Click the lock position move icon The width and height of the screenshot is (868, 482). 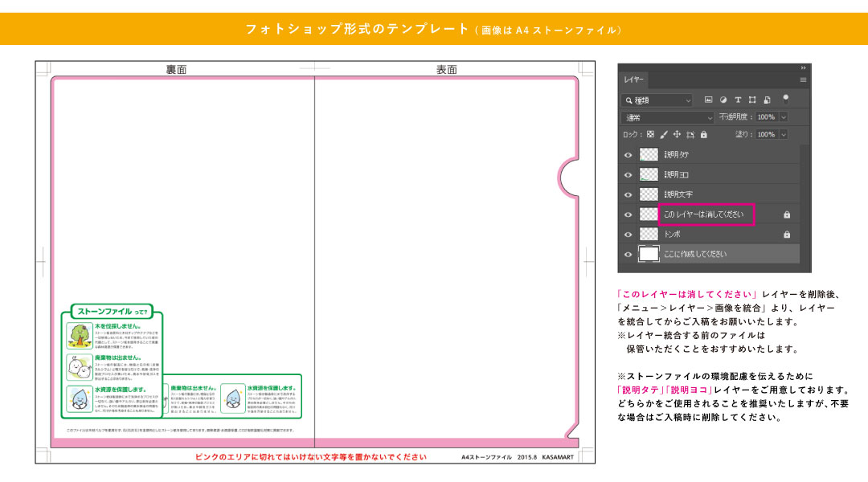coord(677,135)
